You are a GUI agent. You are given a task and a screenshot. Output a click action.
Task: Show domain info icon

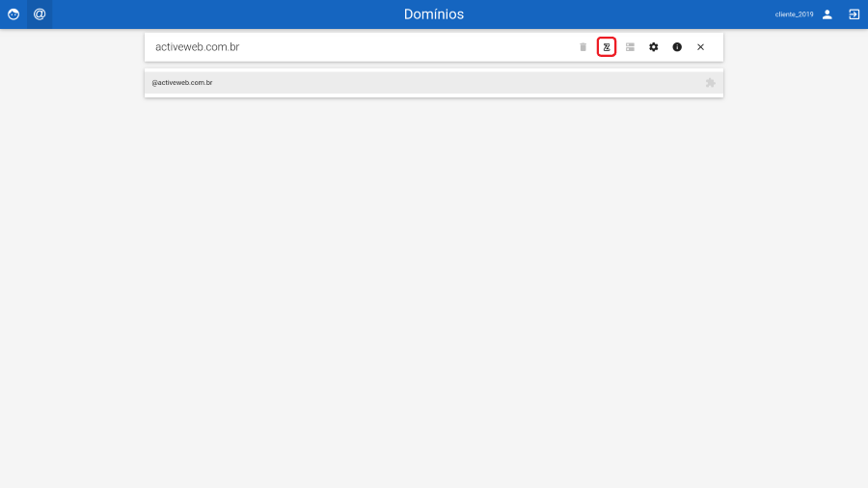[677, 47]
